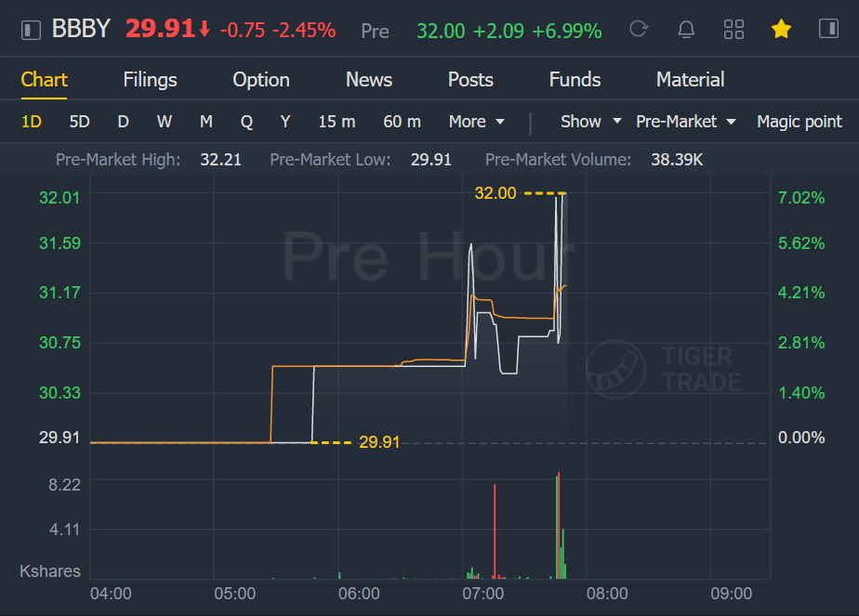
Task: Select the 5D timeframe
Action: [79, 122]
